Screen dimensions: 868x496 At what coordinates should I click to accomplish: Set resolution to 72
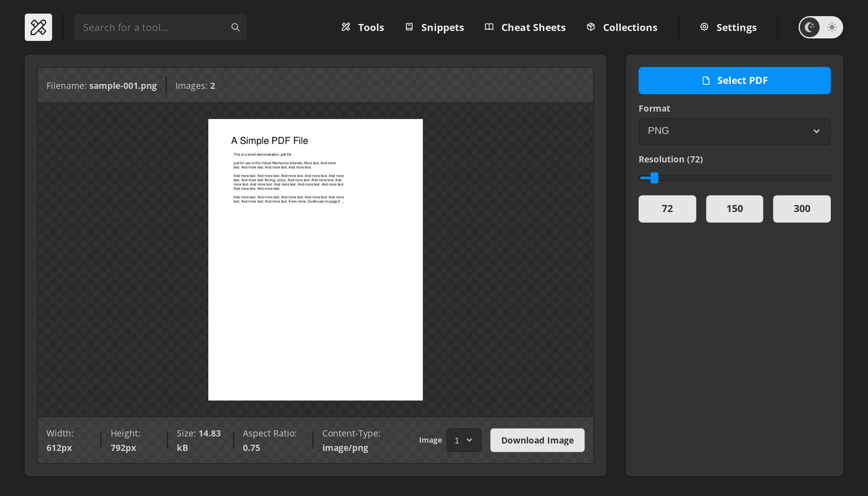point(667,209)
